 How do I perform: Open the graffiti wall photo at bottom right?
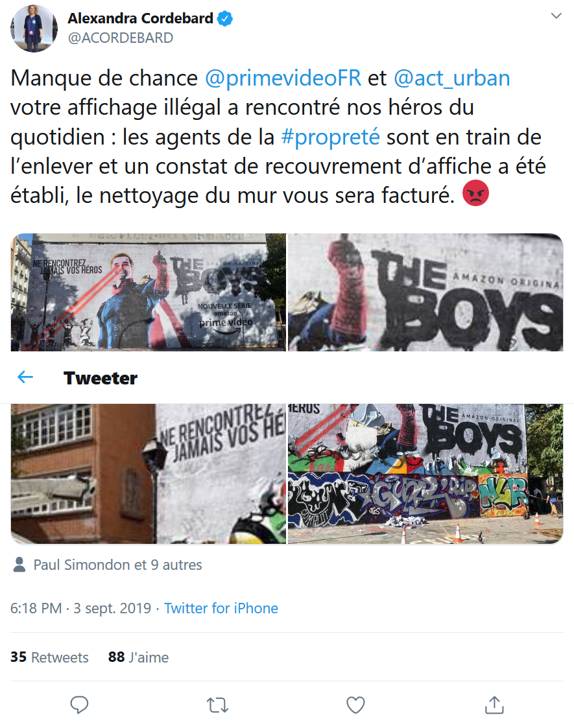tap(425, 474)
